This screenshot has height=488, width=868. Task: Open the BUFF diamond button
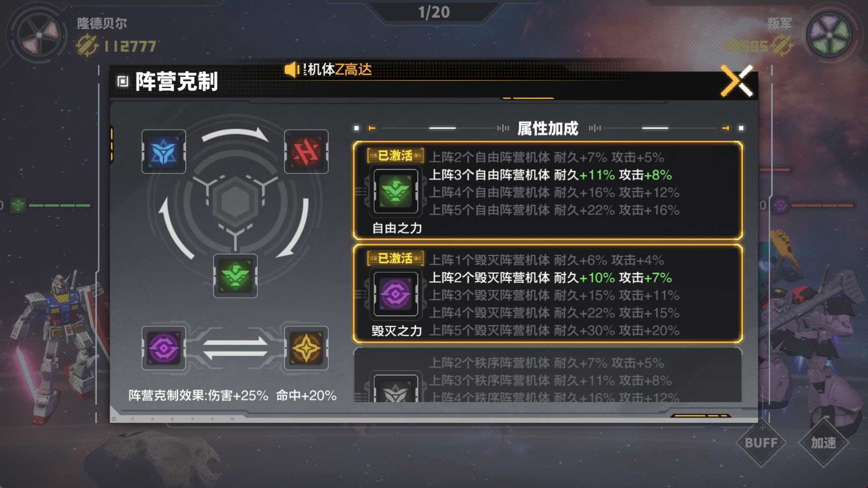click(761, 443)
